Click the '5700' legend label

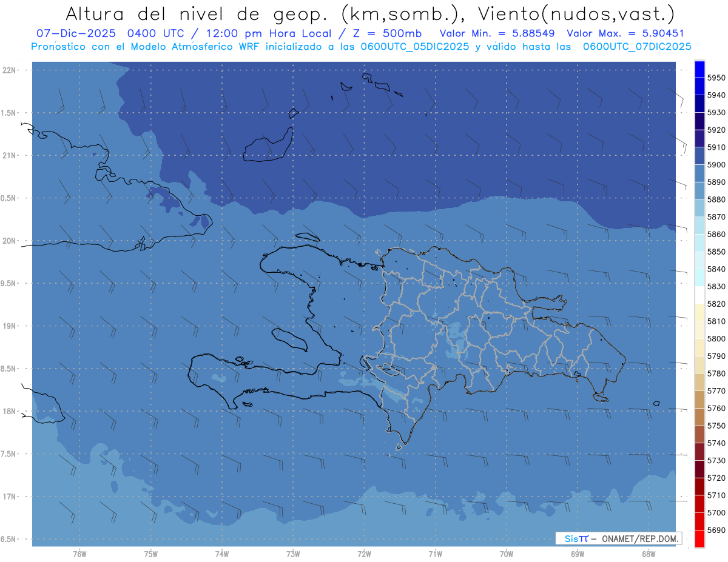716,513
